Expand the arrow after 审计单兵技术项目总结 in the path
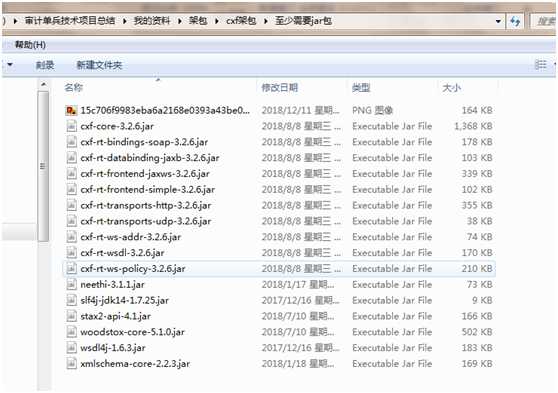Image resolution: width=558 pixels, height=393 pixels. point(125,21)
